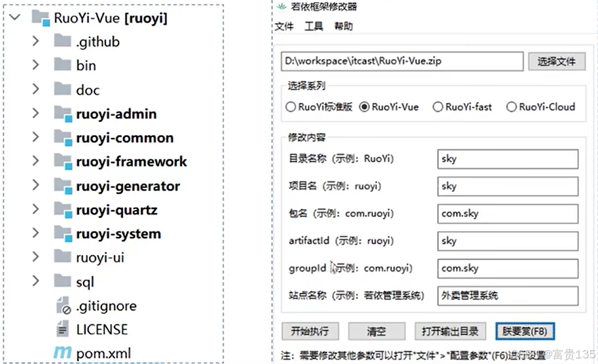The width and height of the screenshot is (598, 364).
Task: Click the ruoyi-common module folder icon
Action: point(63,137)
